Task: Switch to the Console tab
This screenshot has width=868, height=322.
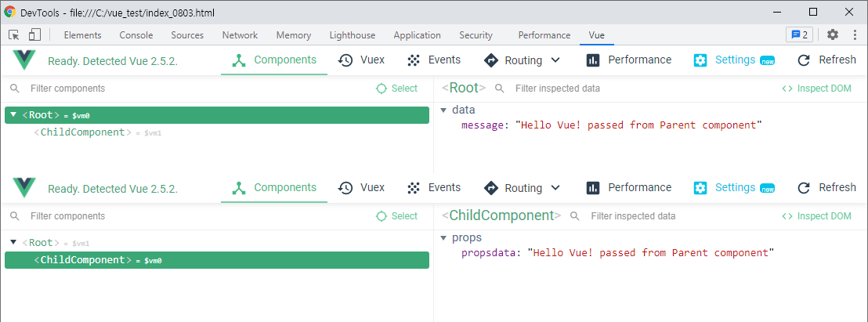Action: [x=136, y=34]
